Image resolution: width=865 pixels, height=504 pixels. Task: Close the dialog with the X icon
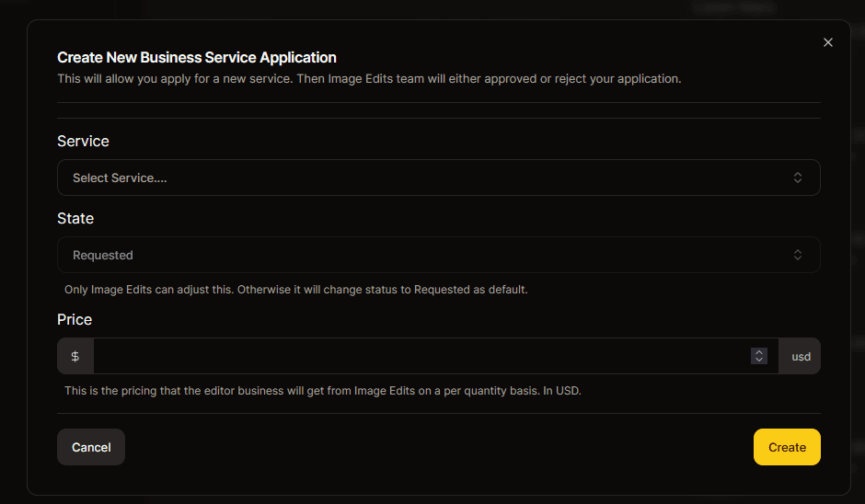(x=827, y=42)
